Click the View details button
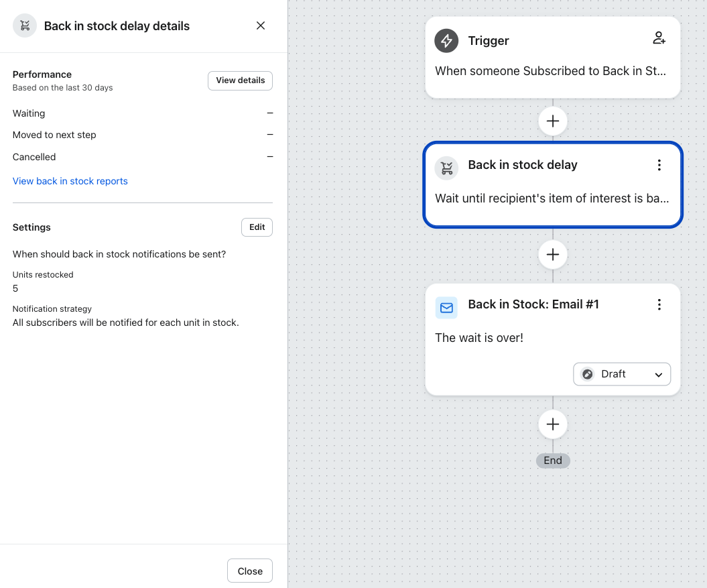The width and height of the screenshot is (707, 588). (240, 80)
